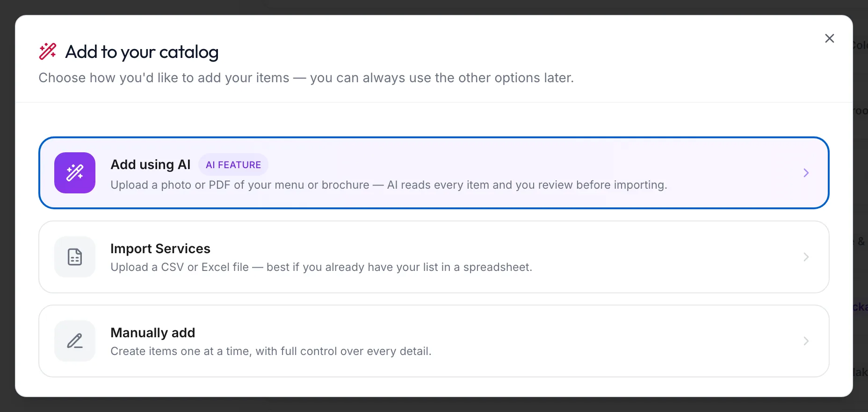Click the 'Choose how you'd like to add' subtitle

(306, 78)
